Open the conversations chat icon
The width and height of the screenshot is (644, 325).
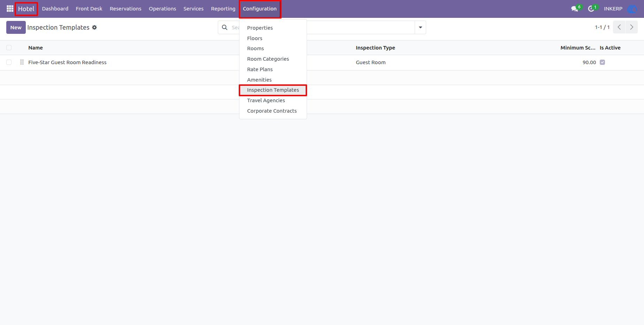[x=575, y=9]
